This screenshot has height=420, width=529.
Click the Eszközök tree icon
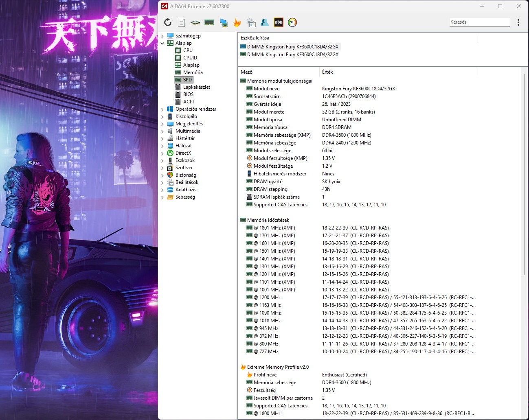point(170,160)
